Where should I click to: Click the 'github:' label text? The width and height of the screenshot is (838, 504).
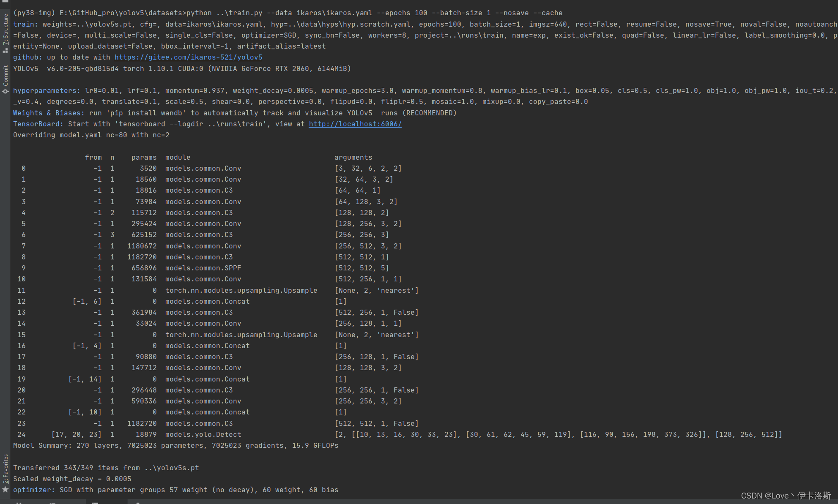coord(27,57)
